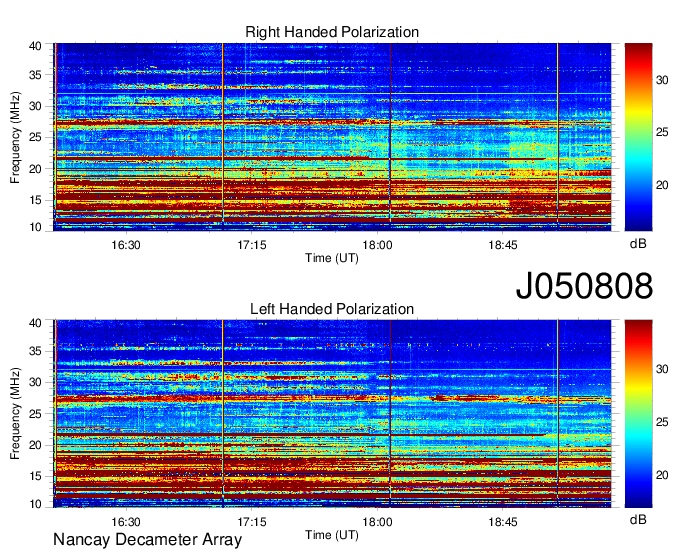
Task: Click the 'dB' unit under lower color bar
Action: [x=638, y=519]
